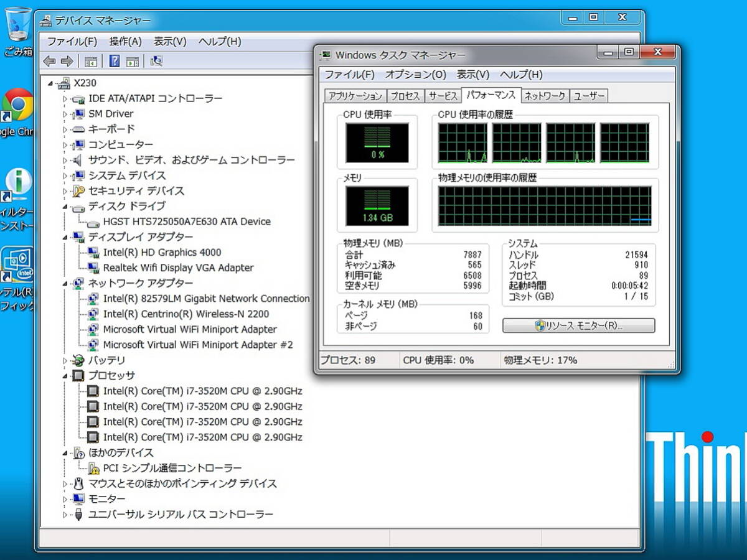Click the help question-mark toolbar icon
Screen dimensions: 747x560
[x=115, y=61]
